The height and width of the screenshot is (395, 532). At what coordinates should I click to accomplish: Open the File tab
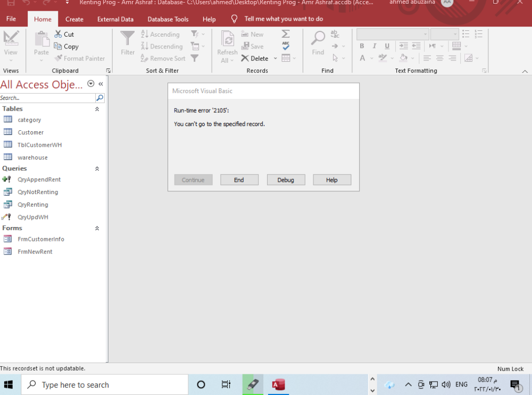pos(11,19)
